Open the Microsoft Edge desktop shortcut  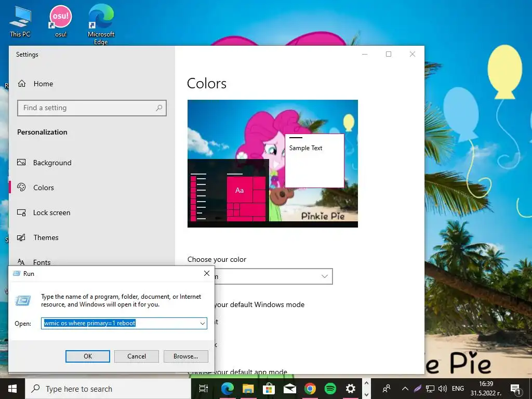(101, 24)
